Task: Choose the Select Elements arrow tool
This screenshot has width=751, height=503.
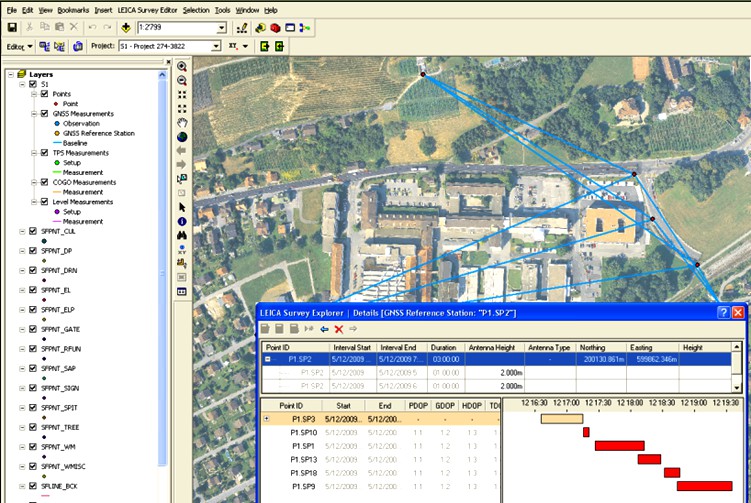Action: [x=182, y=207]
